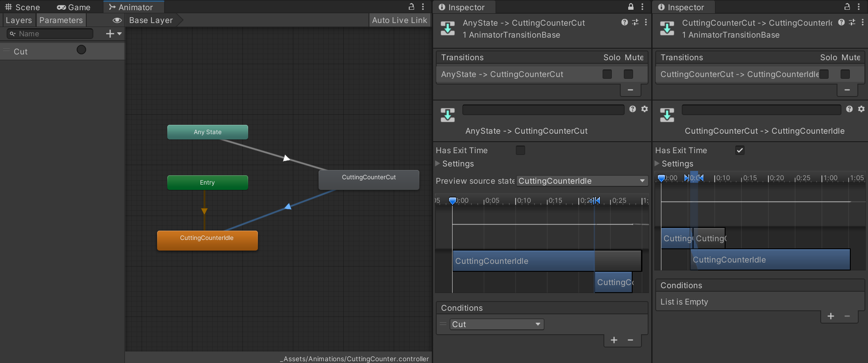The image size is (868, 363).
Task: Open help icon beside AnyState name field
Action: click(633, 109)
